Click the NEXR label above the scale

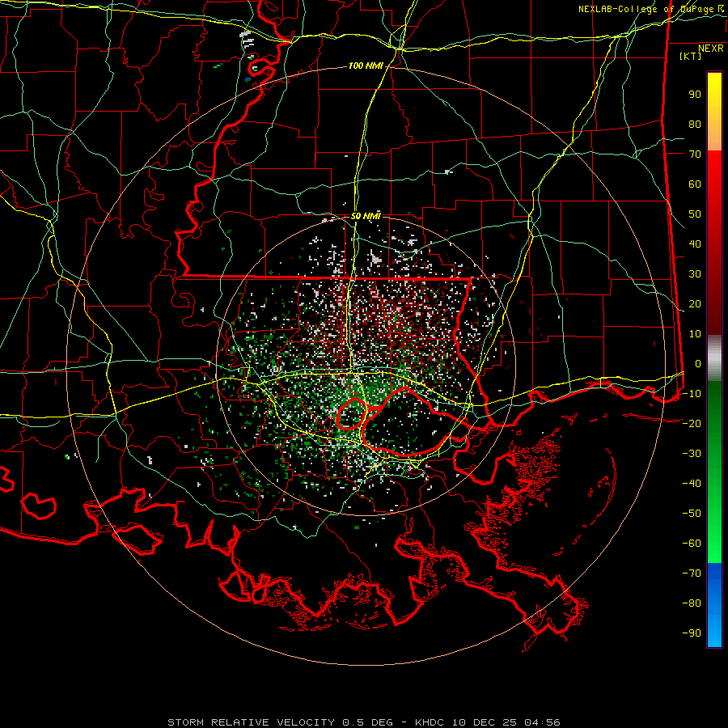tap(710, 49)
